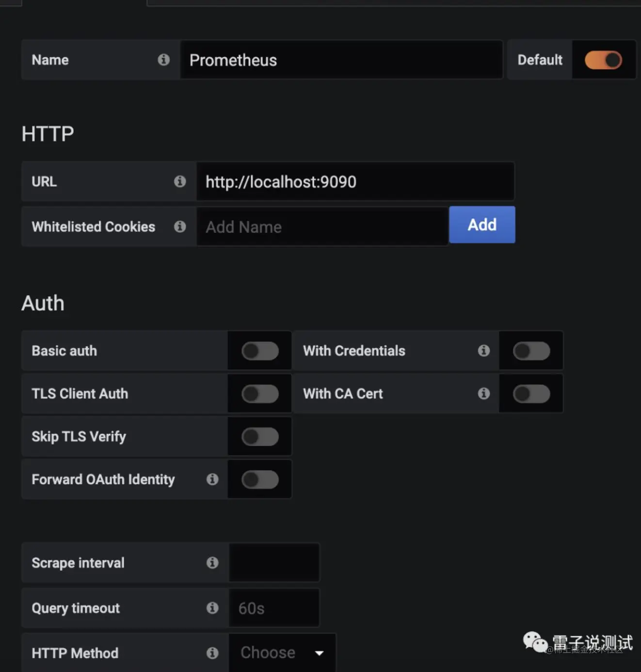The height and width of the screenshot is (672, 641).
Task: Turn off the Default data source toggle
Action: point(603,60)
